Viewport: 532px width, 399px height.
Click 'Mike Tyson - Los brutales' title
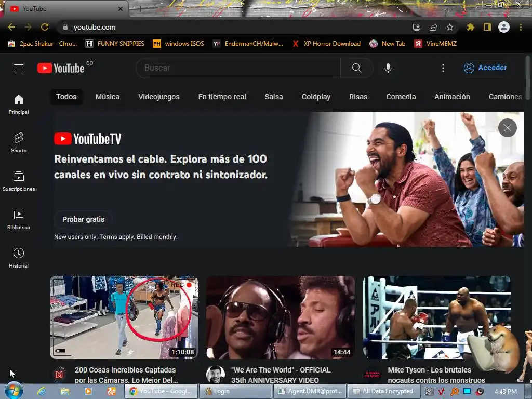point(436,375)
